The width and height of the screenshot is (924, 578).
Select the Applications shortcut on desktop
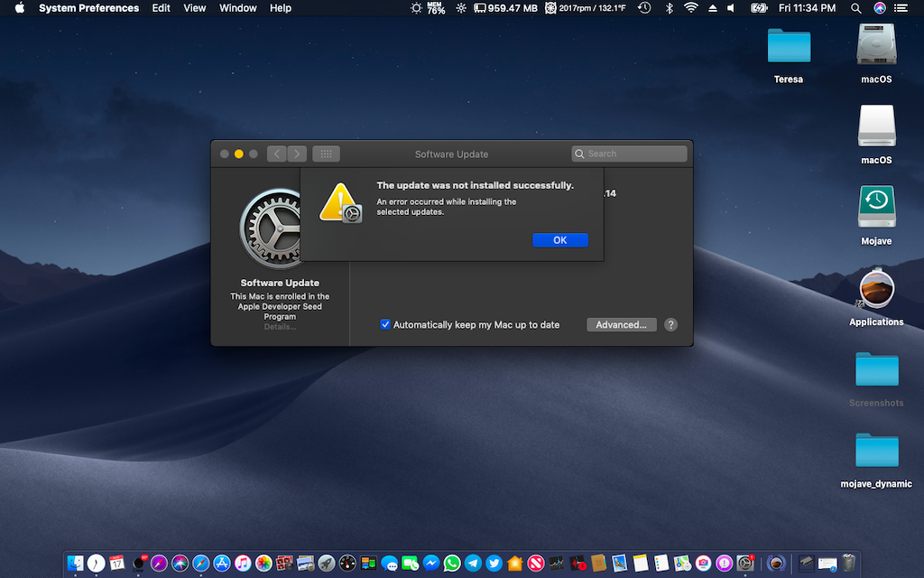pyautogui.click(x=876, y=296)
